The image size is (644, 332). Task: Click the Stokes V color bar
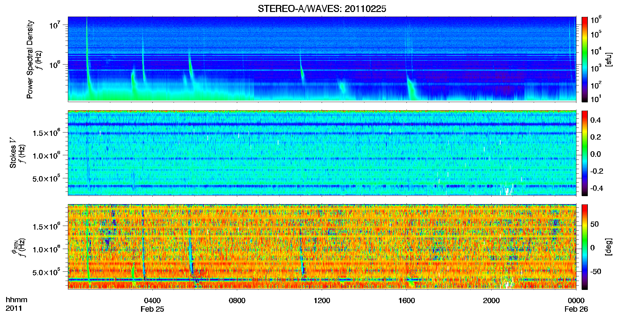tap(585, 153)
